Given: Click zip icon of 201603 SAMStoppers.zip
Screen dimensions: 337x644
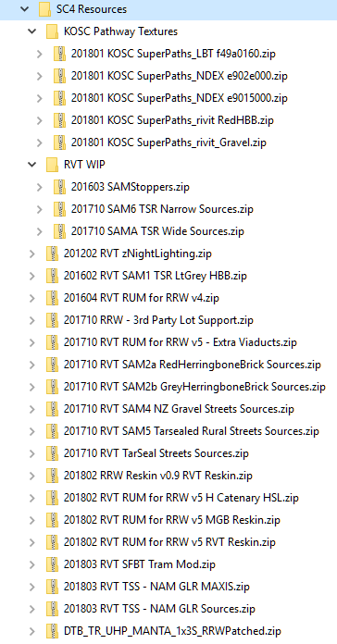Looking at the screenshot, I should [60, 187].
